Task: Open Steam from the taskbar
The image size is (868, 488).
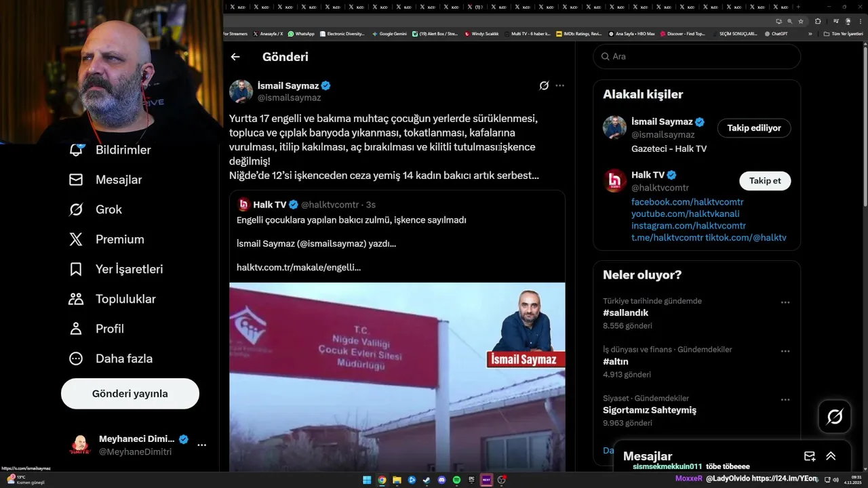Action: (x=427, y=480)
